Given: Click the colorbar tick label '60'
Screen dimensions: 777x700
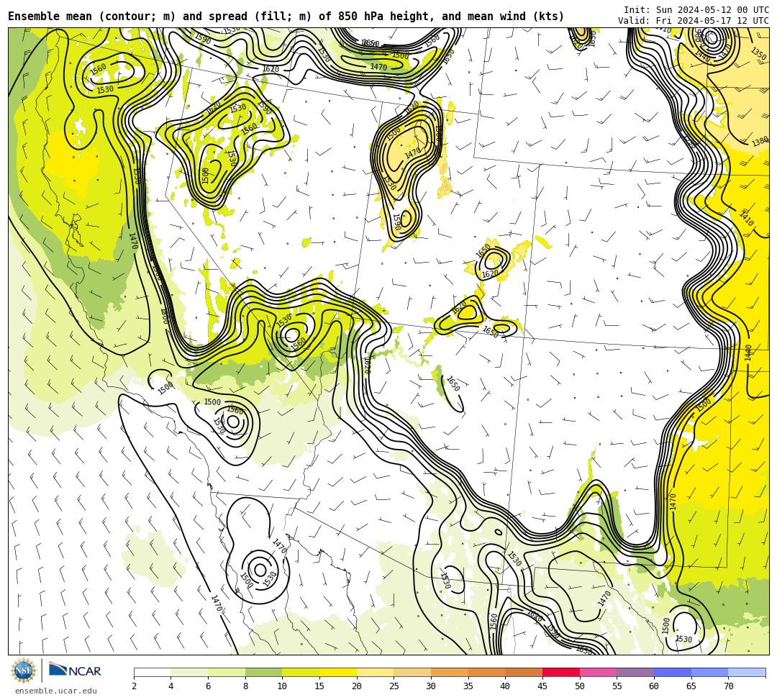Looking at the screenshot, I should click(653, 686).
